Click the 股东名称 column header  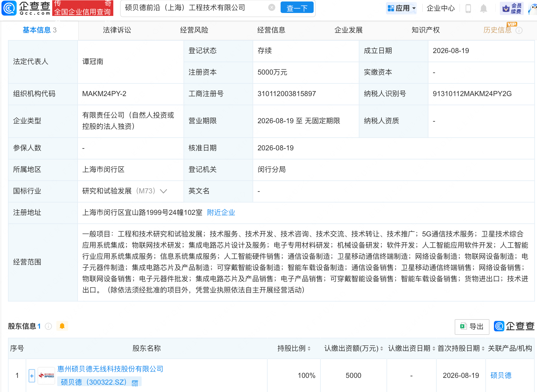pos(146,348)
